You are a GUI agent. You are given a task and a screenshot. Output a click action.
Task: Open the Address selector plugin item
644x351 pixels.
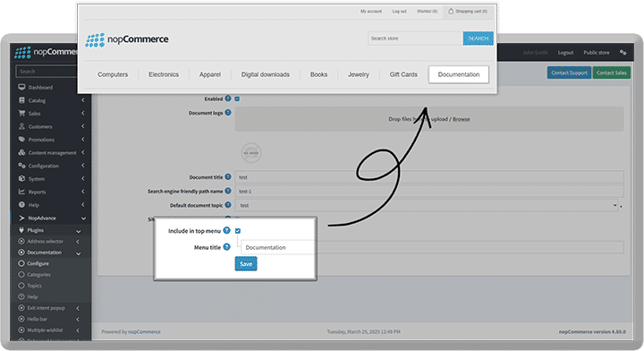(46, 241)
